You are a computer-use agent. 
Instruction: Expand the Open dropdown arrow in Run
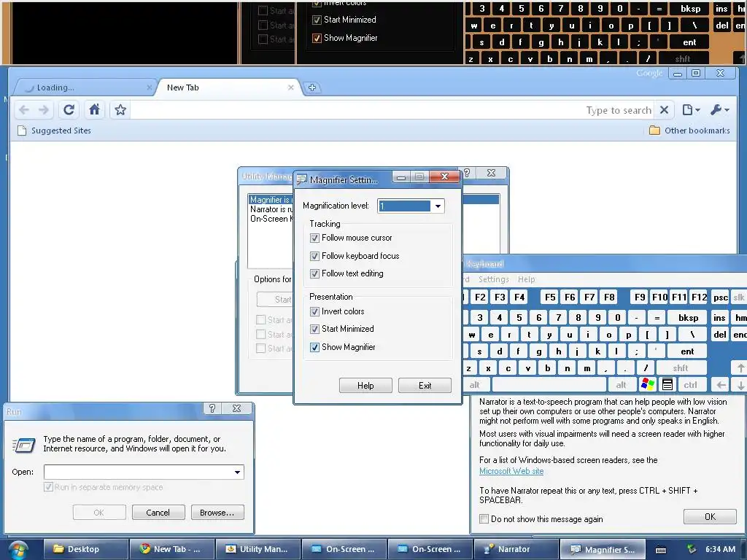pos(238,472)
